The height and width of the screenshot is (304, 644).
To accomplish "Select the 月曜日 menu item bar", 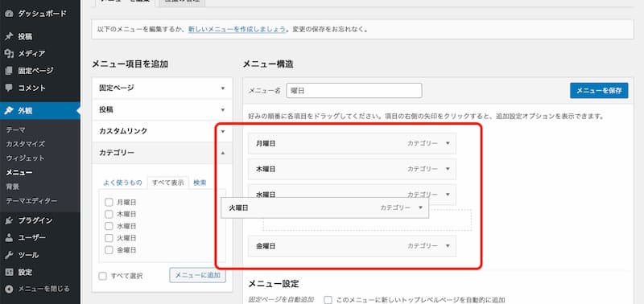I will [352, 143].
